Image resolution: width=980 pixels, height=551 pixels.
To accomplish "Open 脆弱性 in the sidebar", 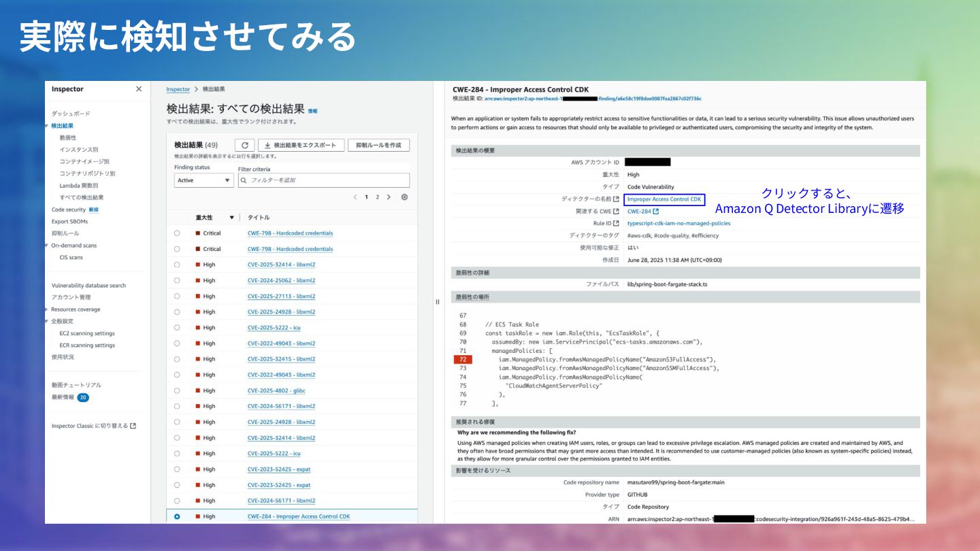I will pyautogui.click(x=68, y=137).
